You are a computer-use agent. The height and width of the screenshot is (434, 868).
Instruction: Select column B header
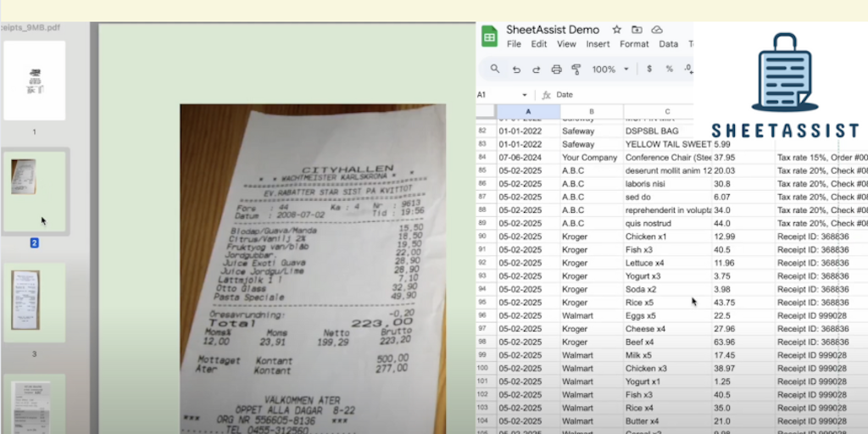[x=592, y=111]
